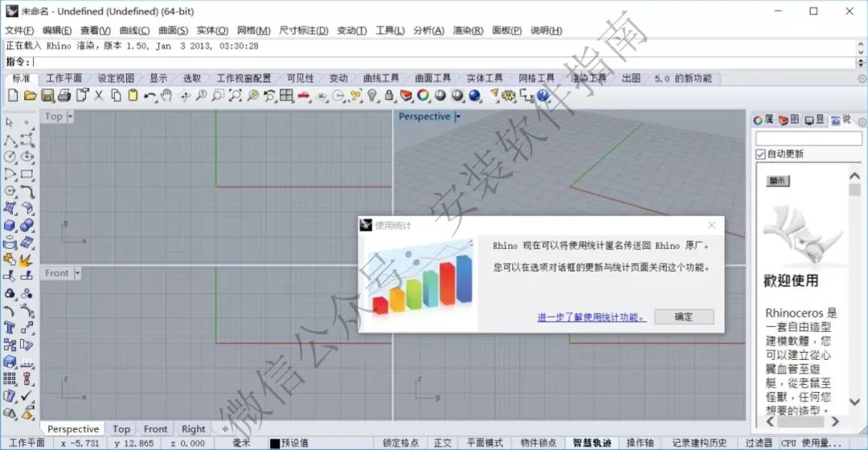Click the gear Options icon in toolbar
This screenshot has width=868, height=450.
(x=509, y=95)
